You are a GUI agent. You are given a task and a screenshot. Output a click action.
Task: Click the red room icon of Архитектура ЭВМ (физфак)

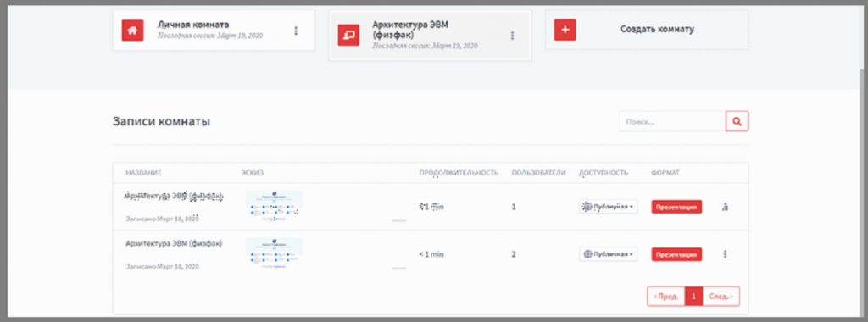point(348,35)
